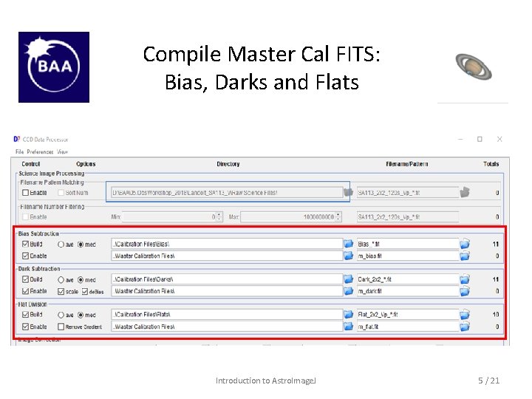Uncheck Enable under Bias Subtraction
532x399 pixels.
coord(25,256)
